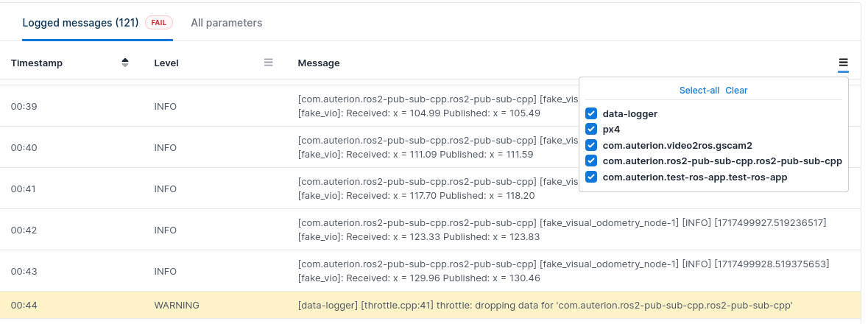The image size is (868, 324).
Task: Click the 00:43 log message text
Action: pos(563,271)
